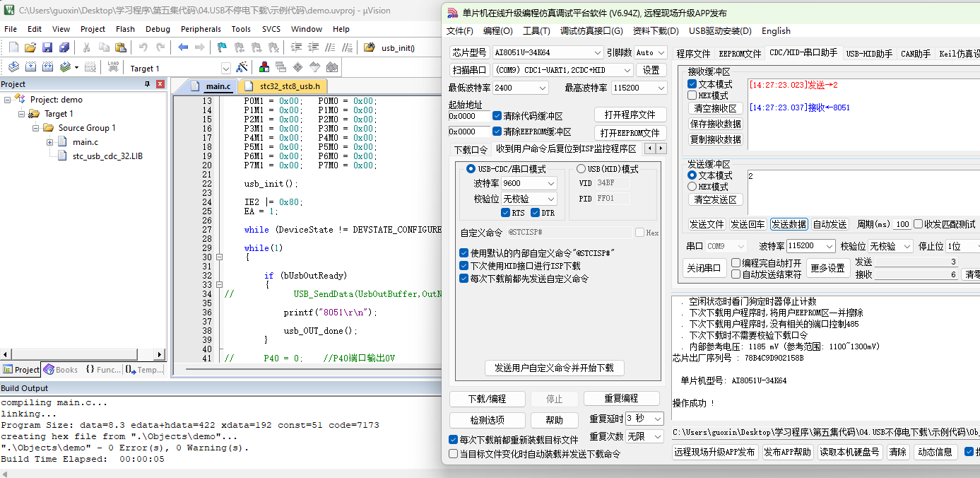Open Options for Target magic wand icon
Screen dimensions: 980x478
[x=242, y=67]
